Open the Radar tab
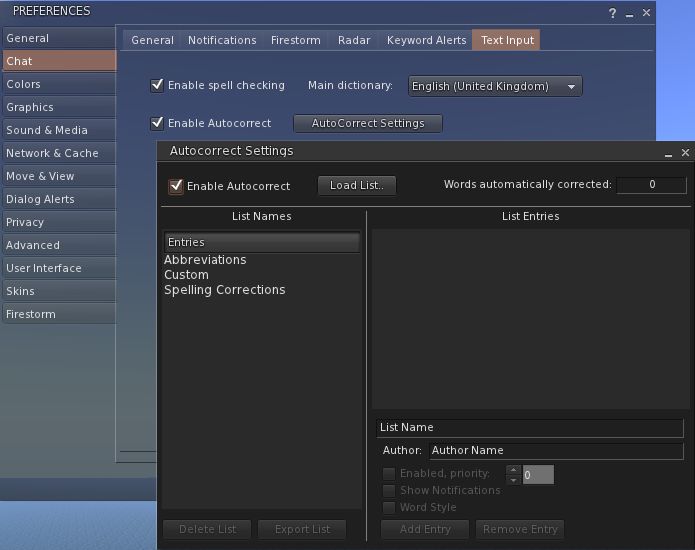 click(x=353, y=40)
